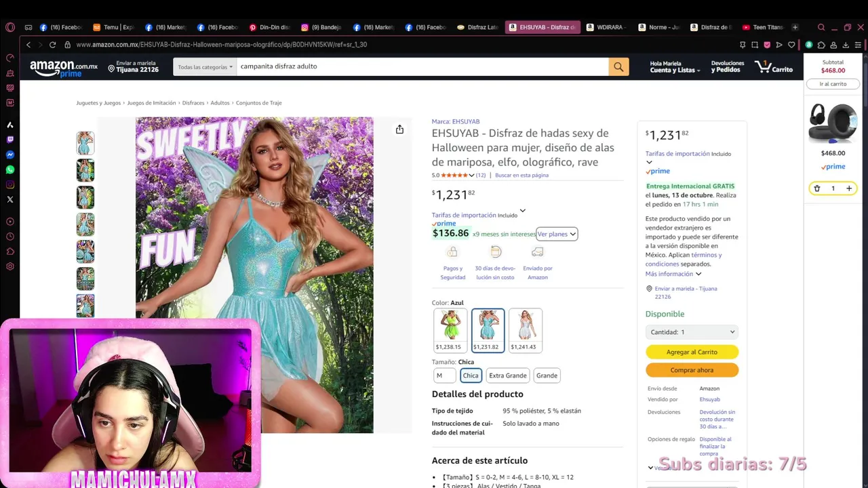
Task: Open Instagram in the browser sidebar
Action: pos(10,184)
